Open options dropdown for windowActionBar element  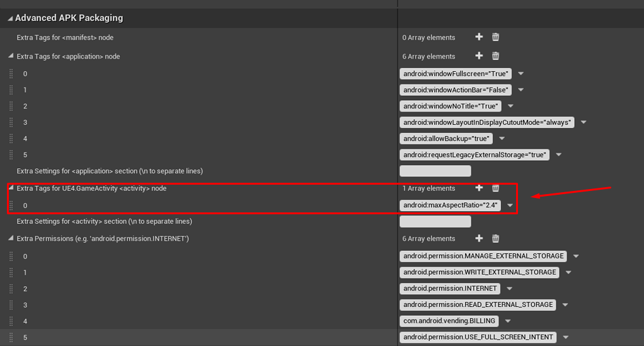coord(520,89)
